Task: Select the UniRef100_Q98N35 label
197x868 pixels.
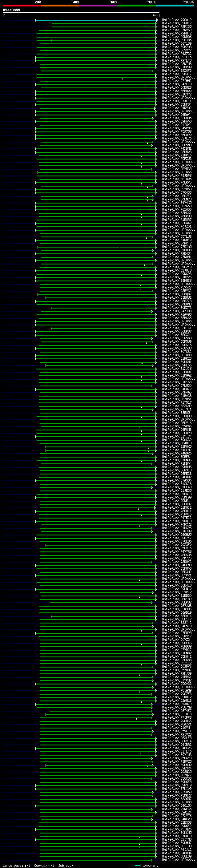Action: tap(177, 772)
